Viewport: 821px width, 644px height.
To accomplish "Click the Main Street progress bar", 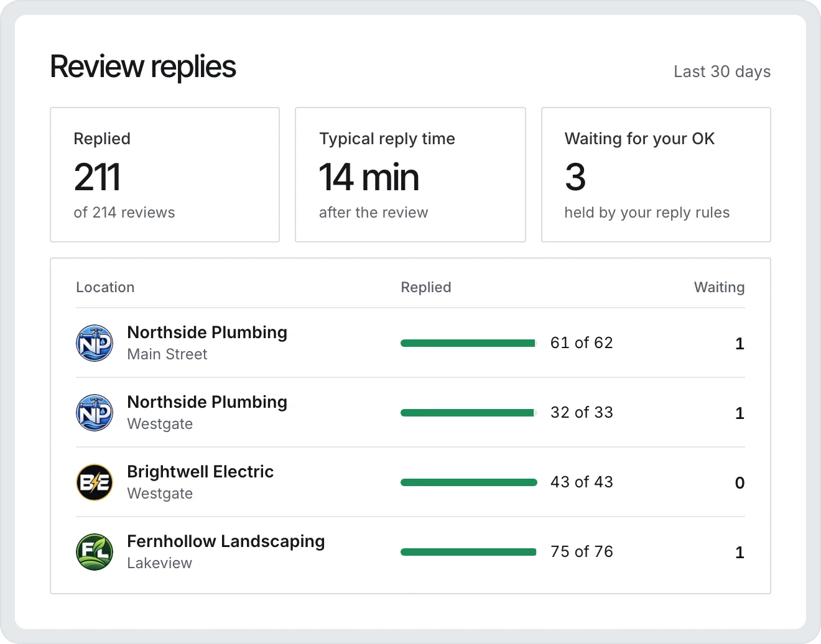I will pos(469,343).
